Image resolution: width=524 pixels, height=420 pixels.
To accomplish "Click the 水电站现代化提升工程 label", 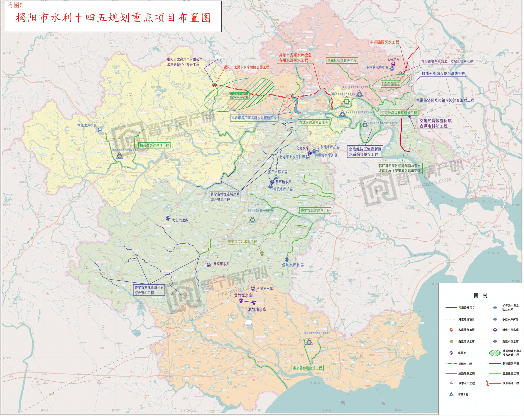I will coord(183,65).
